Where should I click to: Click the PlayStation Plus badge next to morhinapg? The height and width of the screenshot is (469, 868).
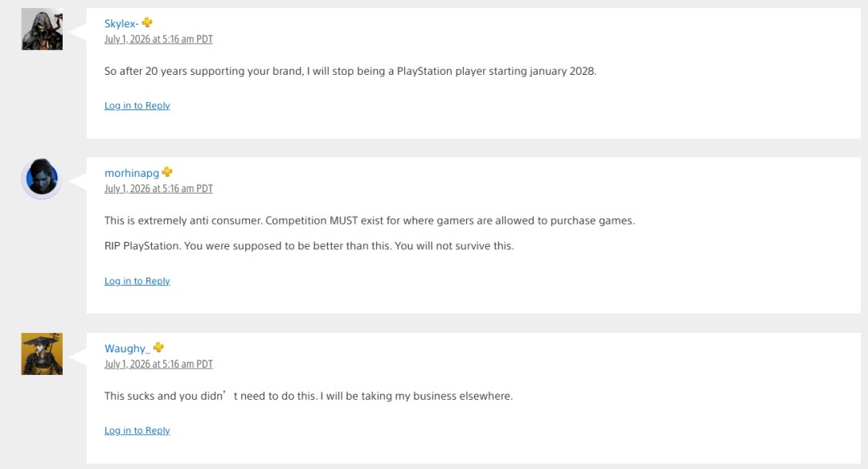167,172
